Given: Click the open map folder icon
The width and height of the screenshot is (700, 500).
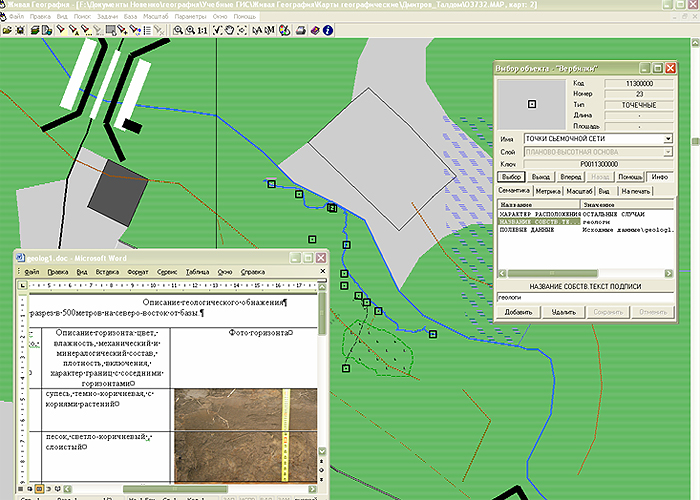Looking at the screenshot, I should (x=7, y=30).
